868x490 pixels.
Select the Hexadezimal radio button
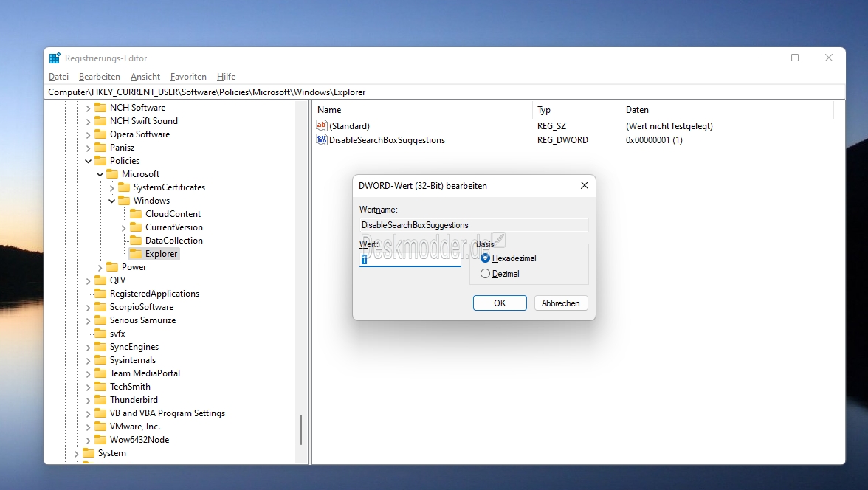click(x=485, y=258)
